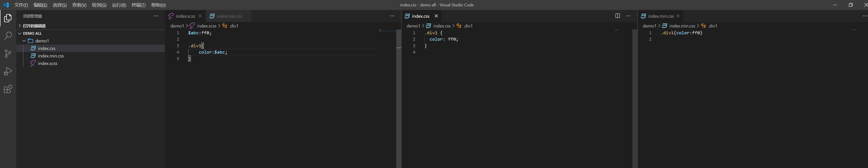Viewport: 868px width, 168px height.
Task: Open the Run and Debug view
Action: (8, 72)
